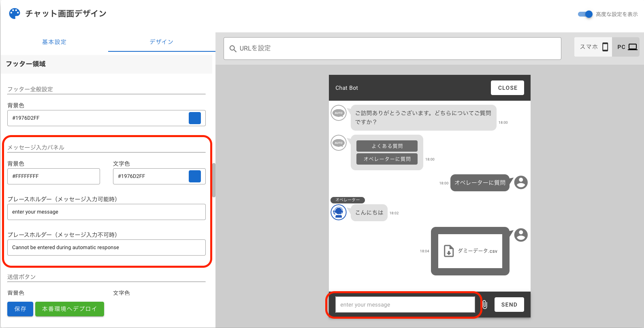This screenshot has height=328, width=644.
Task: Click the search icon in URL field
Action: 233,49
